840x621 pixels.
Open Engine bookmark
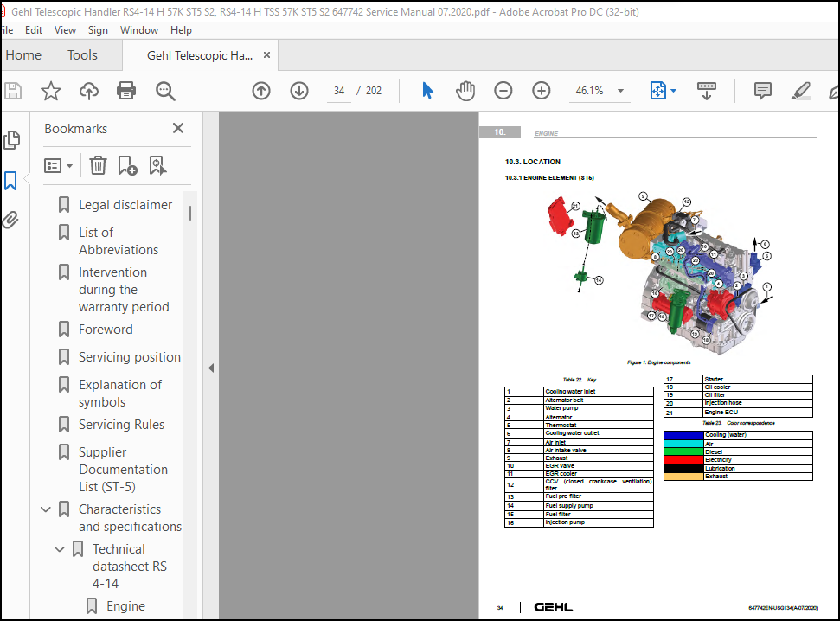pos(125,606)
